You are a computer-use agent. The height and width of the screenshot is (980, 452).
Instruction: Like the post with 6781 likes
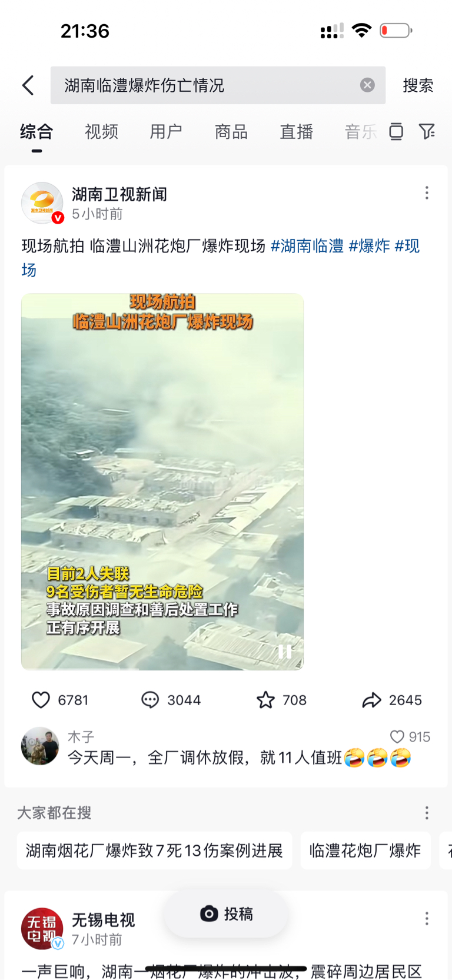tap(41, 700)
